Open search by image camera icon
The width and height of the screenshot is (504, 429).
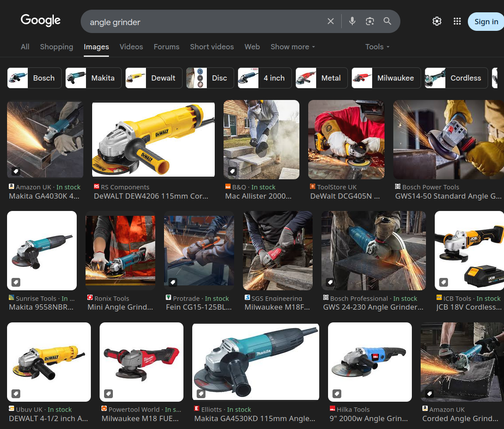click(x=370, y=22)
